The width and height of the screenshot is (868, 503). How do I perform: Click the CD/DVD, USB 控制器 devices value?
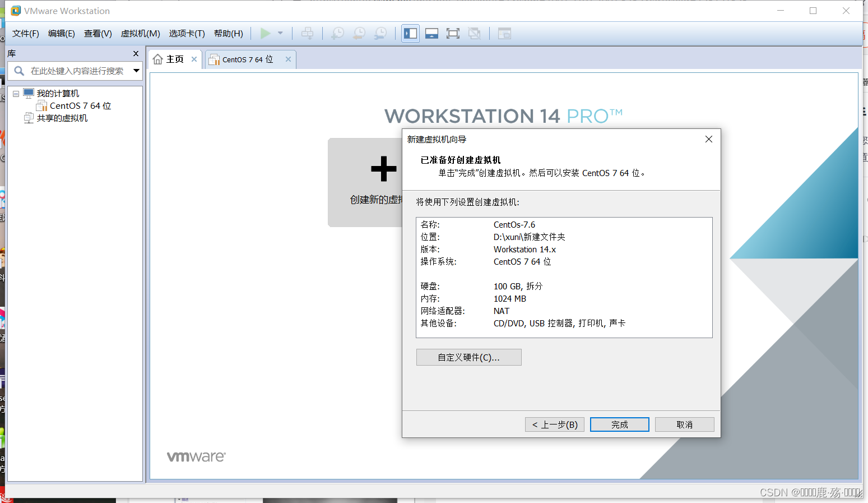pos(559,324)
